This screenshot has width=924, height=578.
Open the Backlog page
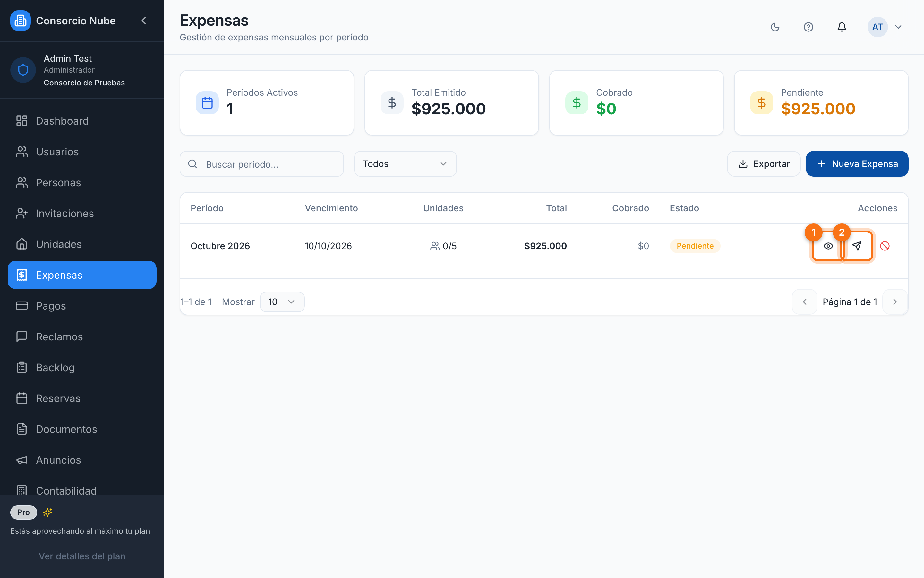82,367
